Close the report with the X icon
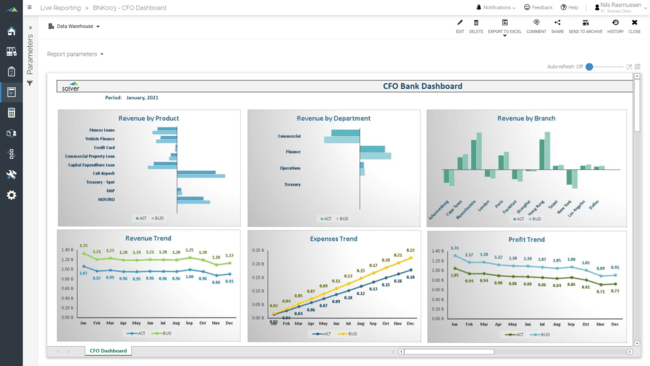This screenshot has height=366, width=650. click(x=634, y=23)
